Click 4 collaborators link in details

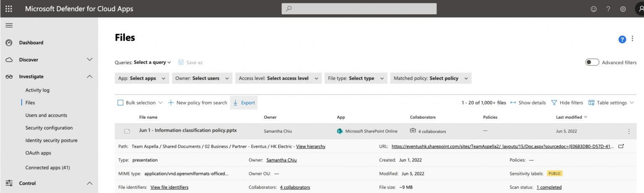point(295,188)
